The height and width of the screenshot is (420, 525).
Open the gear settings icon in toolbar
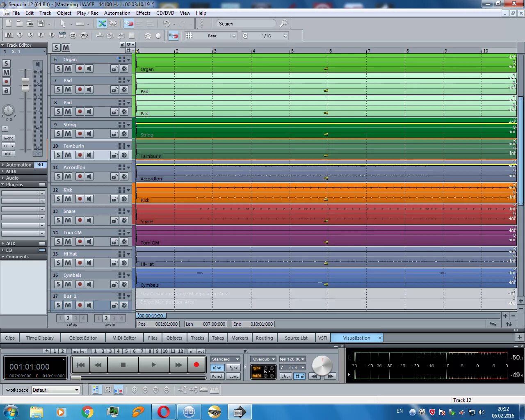(x=148, y=36)
